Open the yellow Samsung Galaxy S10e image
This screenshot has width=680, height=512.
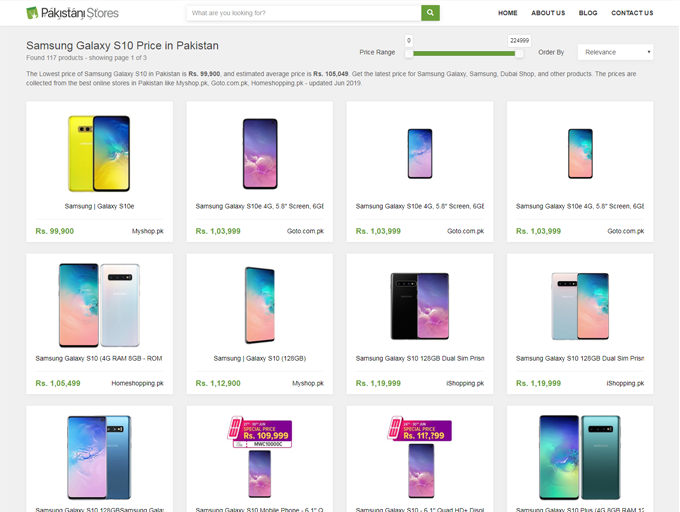(99, 153)
